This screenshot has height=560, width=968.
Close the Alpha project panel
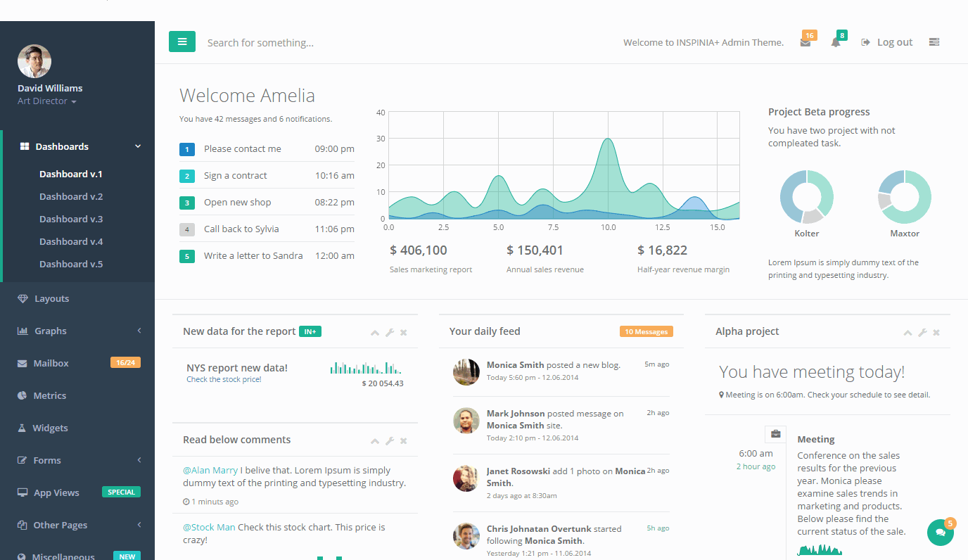tap(936, 332)
